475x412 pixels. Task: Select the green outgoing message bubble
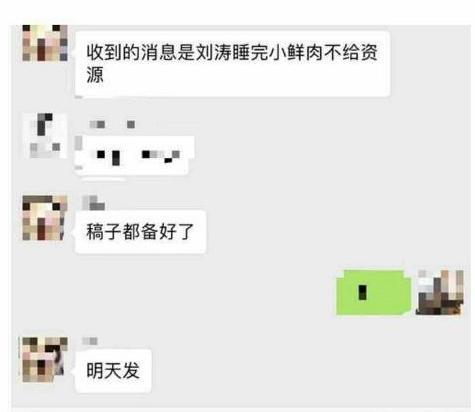[x=374, y=292]
